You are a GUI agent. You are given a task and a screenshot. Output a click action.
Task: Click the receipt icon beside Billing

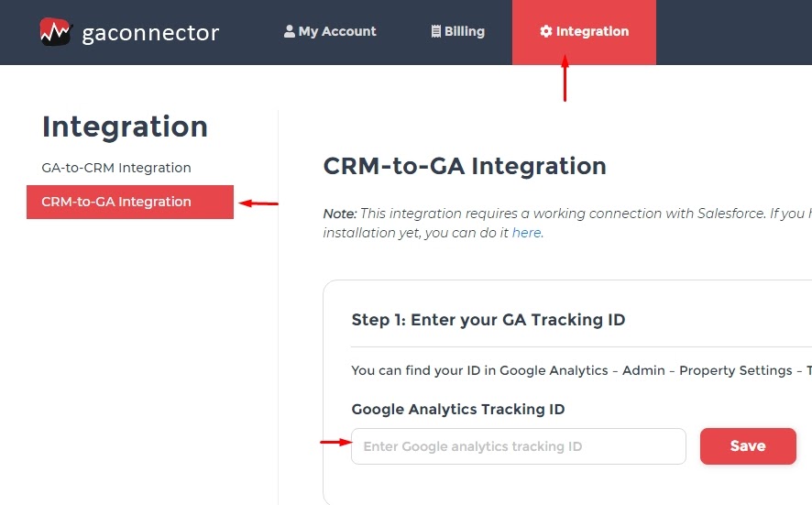[x=436, y=31]
